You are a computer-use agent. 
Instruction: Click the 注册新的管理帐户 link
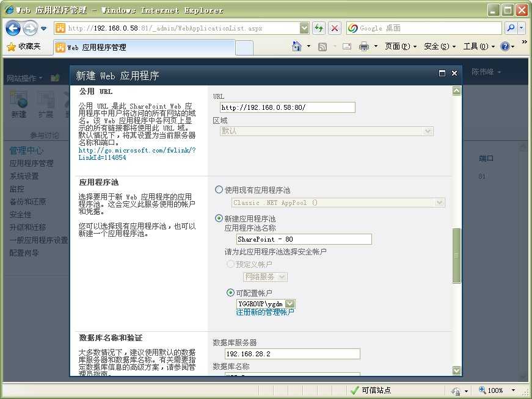point(265,312)
